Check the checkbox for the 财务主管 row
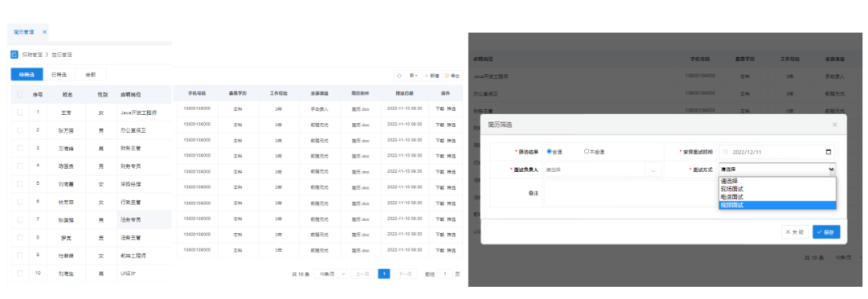The image size is (868, 299). coord(20,148)
